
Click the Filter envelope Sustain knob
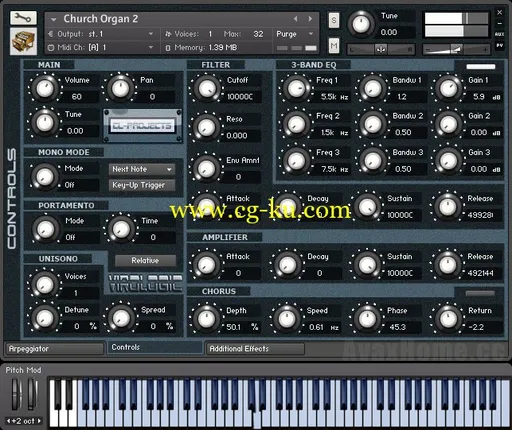367,207
